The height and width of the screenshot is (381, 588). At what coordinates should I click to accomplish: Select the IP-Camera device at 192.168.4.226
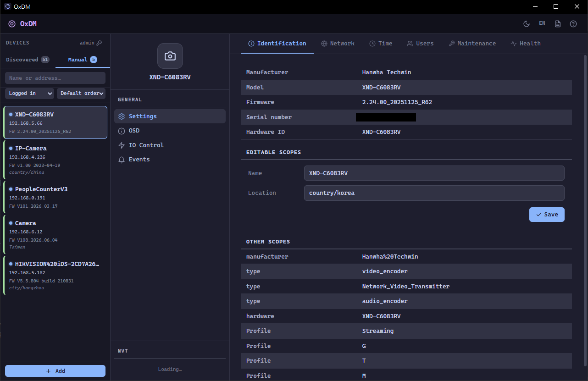click(x=55, y=160)
